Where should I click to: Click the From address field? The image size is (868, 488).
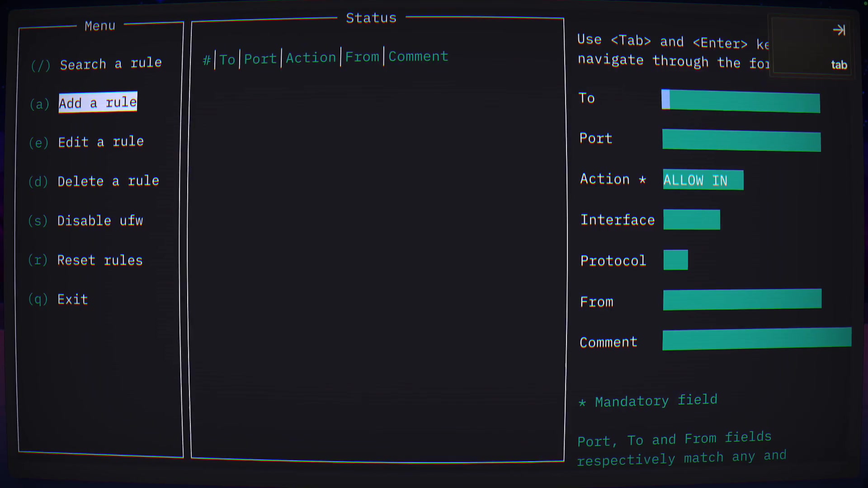pyautogui.click(x=742, y=299)
